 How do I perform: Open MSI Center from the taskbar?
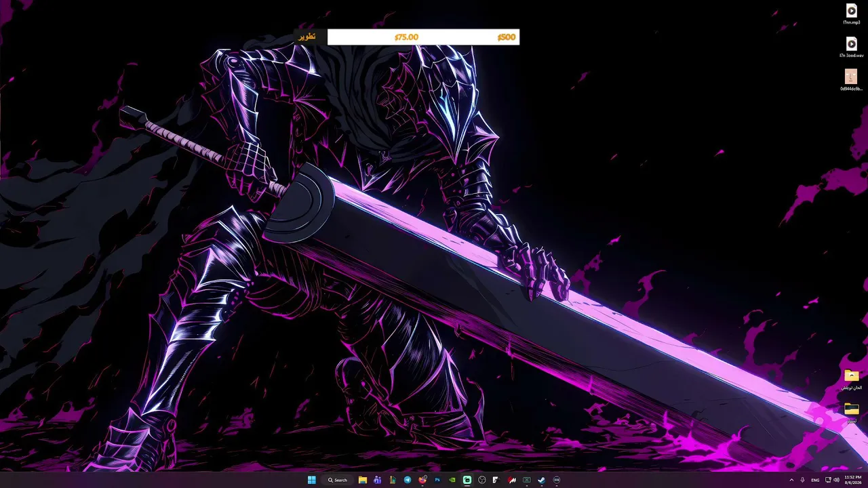[x=512, y=480]
